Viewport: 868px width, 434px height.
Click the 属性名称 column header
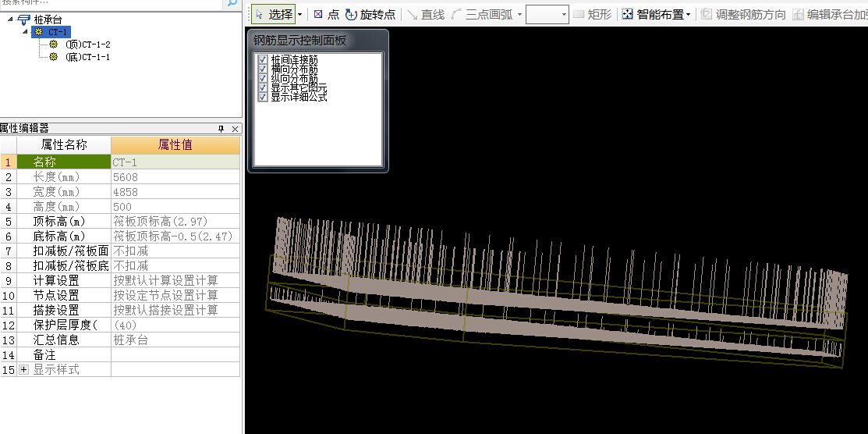pyautogui.click(x=64, y=145)
